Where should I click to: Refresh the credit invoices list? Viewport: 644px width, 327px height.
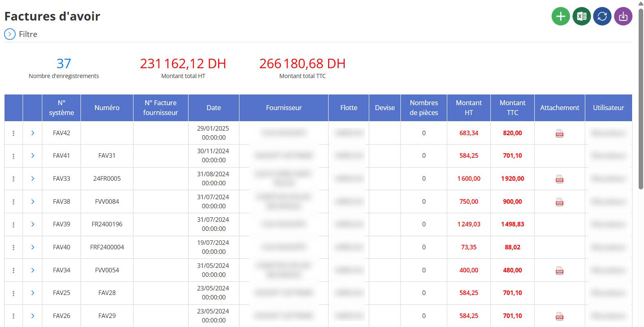(603, 16)
